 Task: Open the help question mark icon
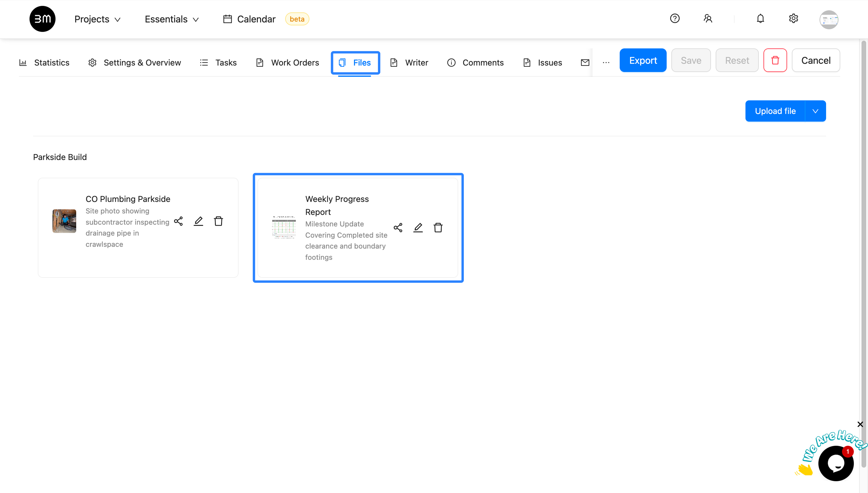pos(675,19)
